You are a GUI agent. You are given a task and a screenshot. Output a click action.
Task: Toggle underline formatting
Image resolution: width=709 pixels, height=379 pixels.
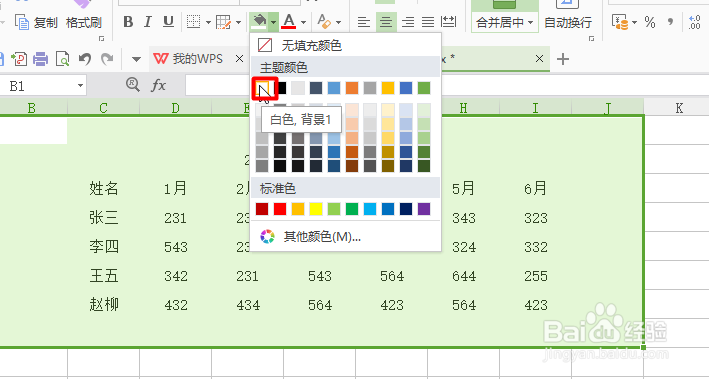168,21
